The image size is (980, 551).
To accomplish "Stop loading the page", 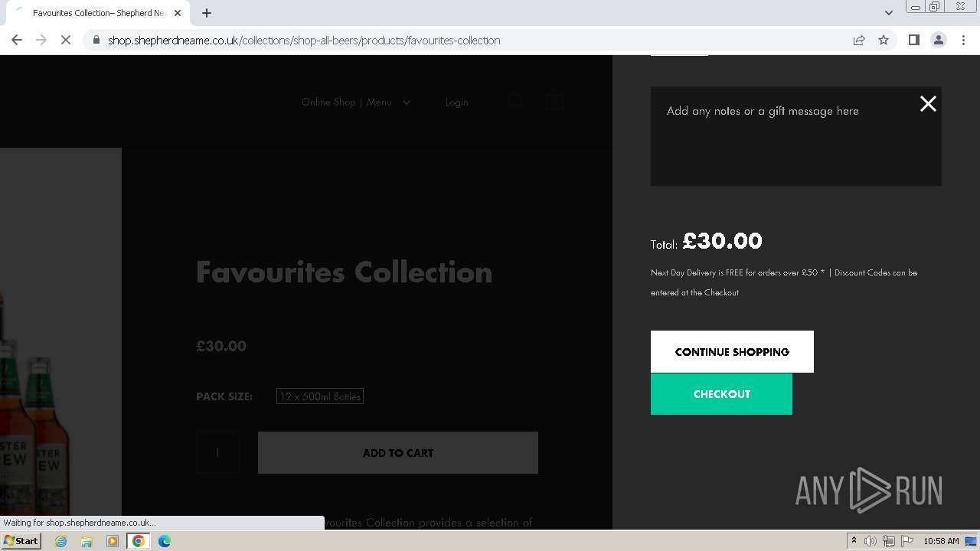I will click(66, 41).
